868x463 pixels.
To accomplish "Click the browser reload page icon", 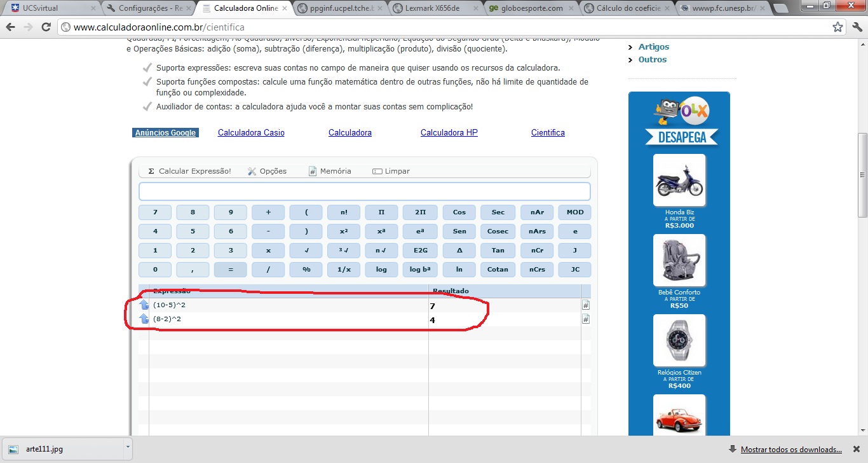I will click(46, 27).
